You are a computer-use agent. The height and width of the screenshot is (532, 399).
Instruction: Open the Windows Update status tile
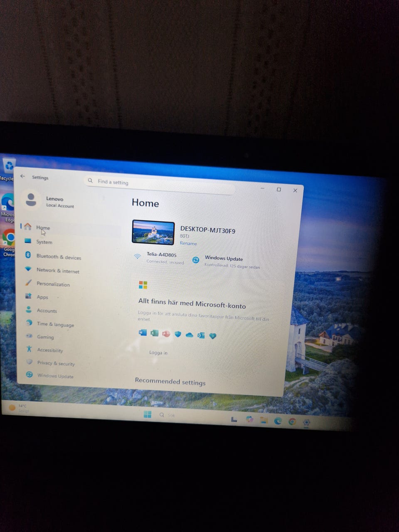[227, 262]
